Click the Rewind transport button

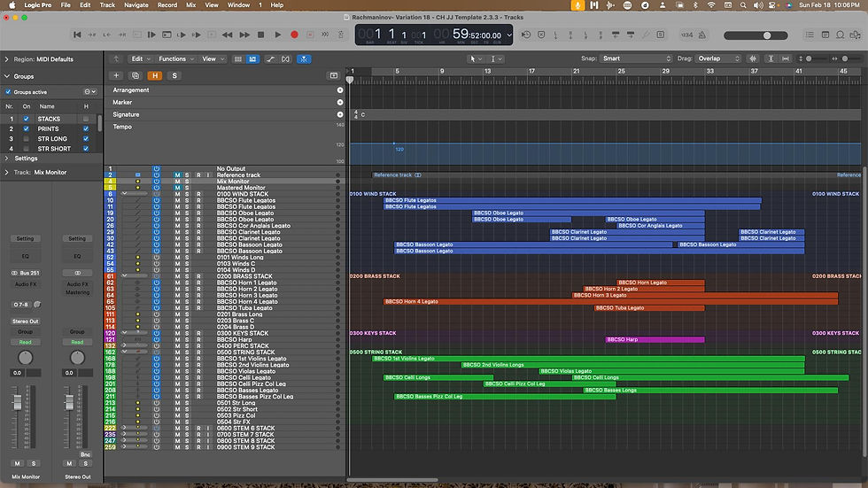pyautogui.click(x=227, y=35)
